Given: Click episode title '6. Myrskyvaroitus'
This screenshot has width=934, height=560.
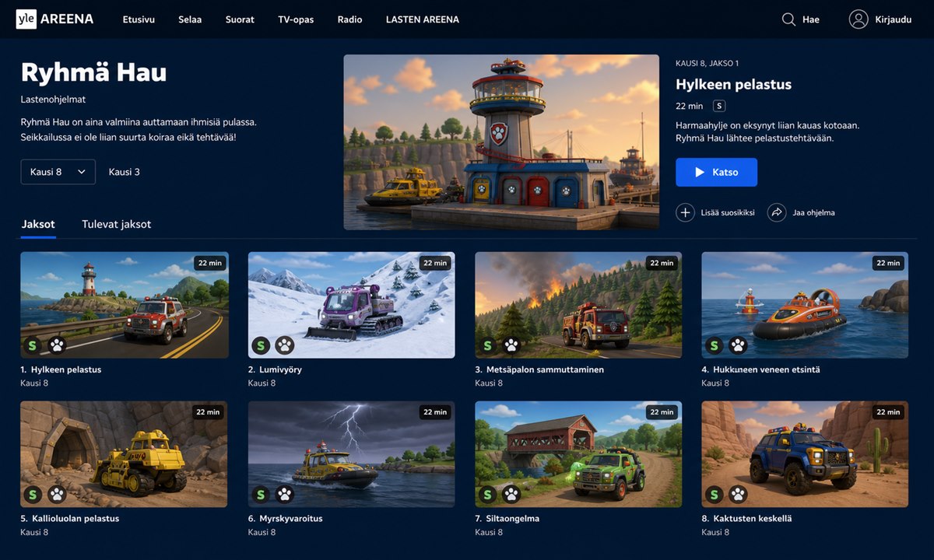Looking at the screenshot, I should pyautogui.click(x=285, y=518).
